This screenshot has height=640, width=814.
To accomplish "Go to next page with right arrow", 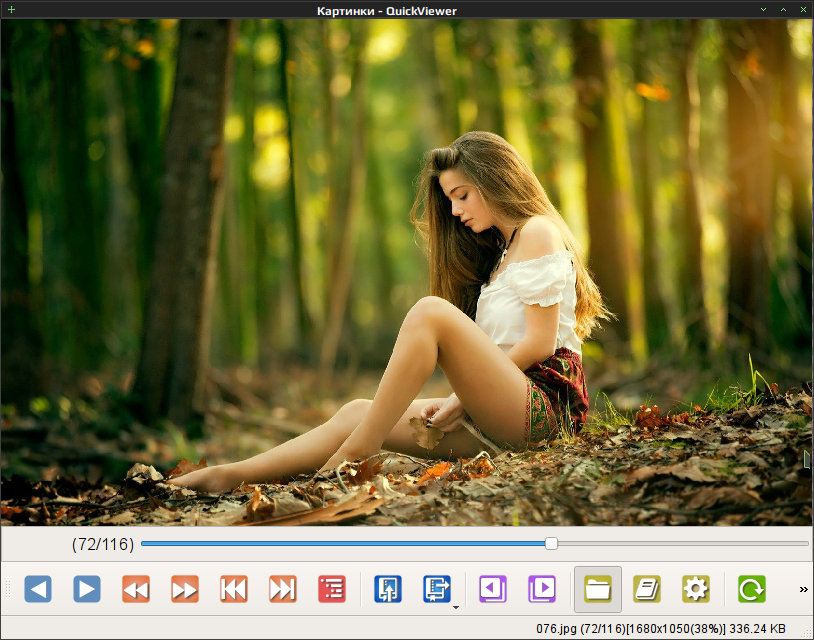I will pyautogui.click(x=87, y=589).
